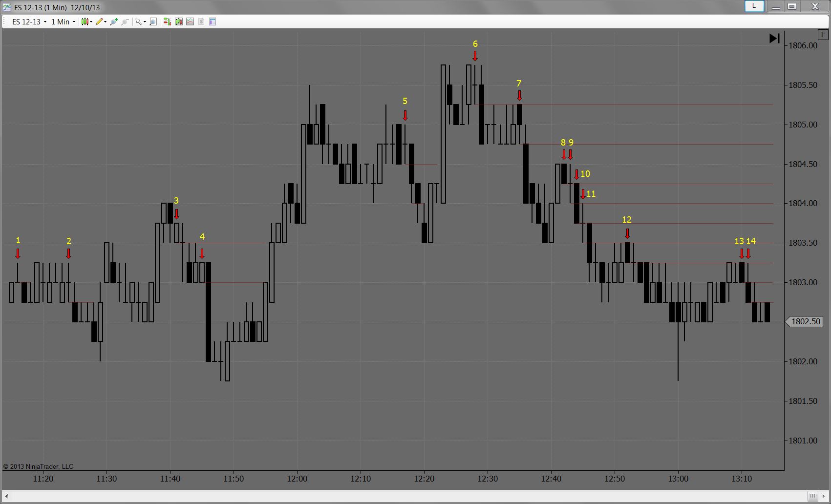Click the 11:40 time axis label
Viewport: 831px width, 504px height.
click(x=170, y=479)
